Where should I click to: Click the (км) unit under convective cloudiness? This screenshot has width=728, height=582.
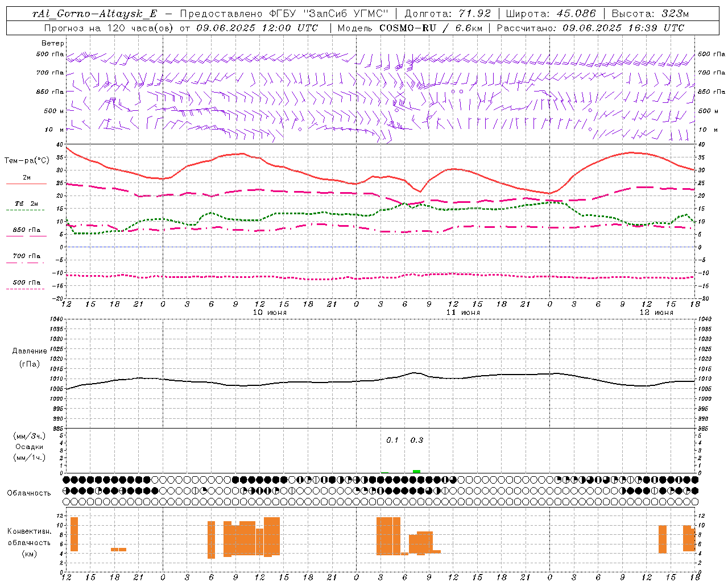[x=29, y=554]
